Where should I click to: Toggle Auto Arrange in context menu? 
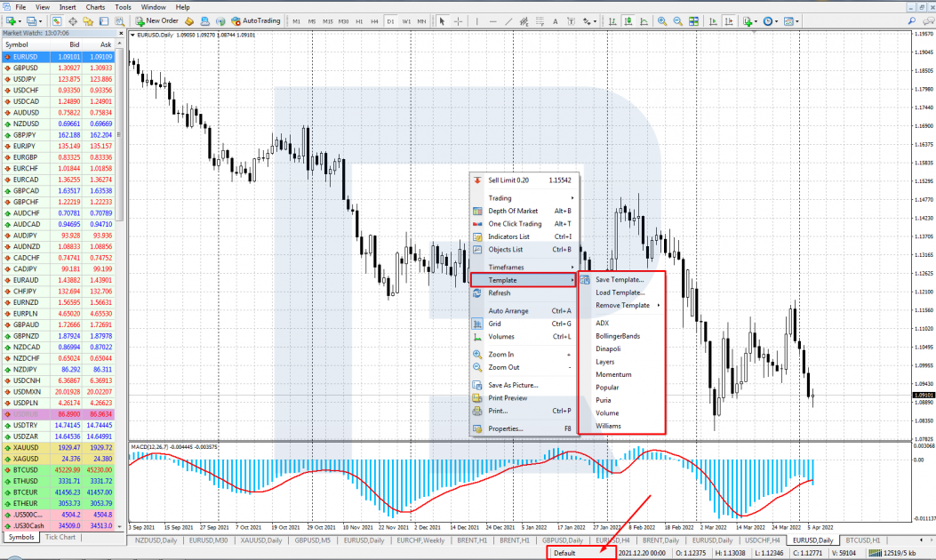coord(524,311)
